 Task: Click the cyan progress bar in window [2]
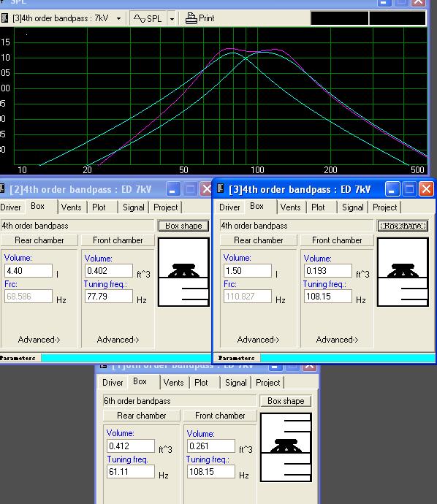[x=126, y=358]
